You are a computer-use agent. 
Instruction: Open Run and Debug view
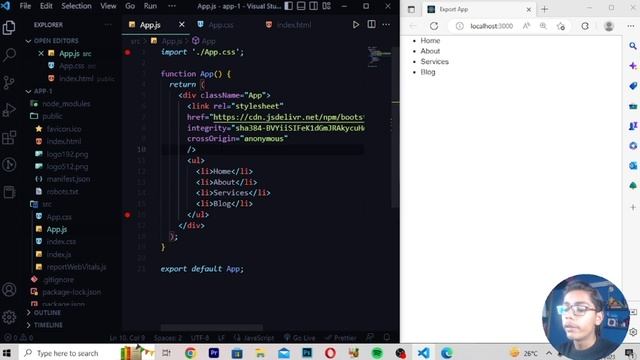click(x=9, y=110)
